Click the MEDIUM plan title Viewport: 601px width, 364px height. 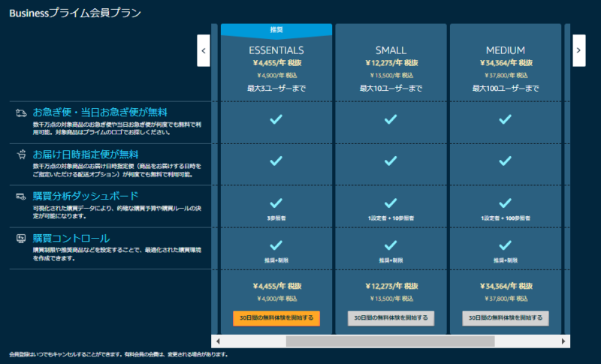(506, 50)
